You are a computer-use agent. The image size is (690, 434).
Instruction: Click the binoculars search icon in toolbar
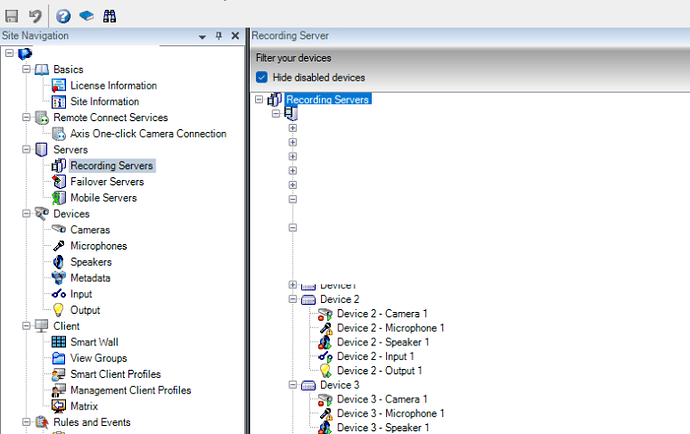pyautogui.click(x=111, y=16)
